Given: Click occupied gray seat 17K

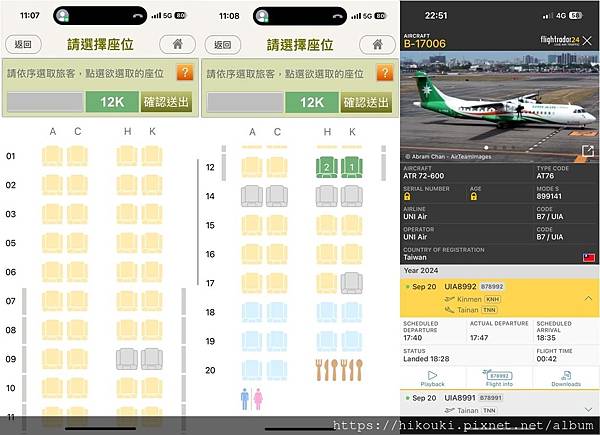Looking at the screenshot, I should tap(352, 283).
